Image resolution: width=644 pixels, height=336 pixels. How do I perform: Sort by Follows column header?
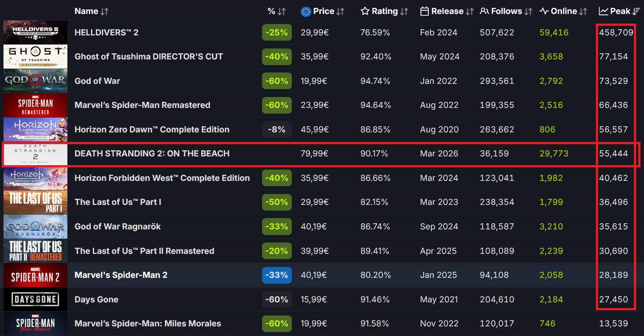[x=506, y=11]
